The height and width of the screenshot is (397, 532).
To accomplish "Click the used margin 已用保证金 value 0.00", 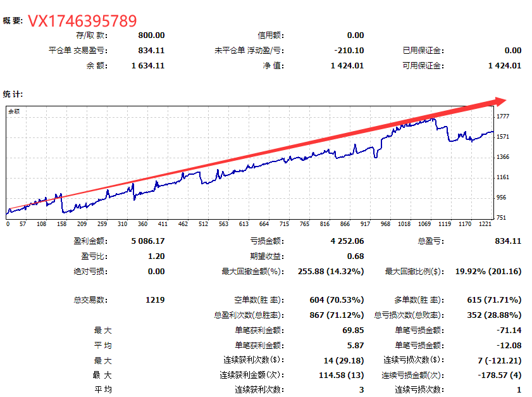I will [512, 51].
